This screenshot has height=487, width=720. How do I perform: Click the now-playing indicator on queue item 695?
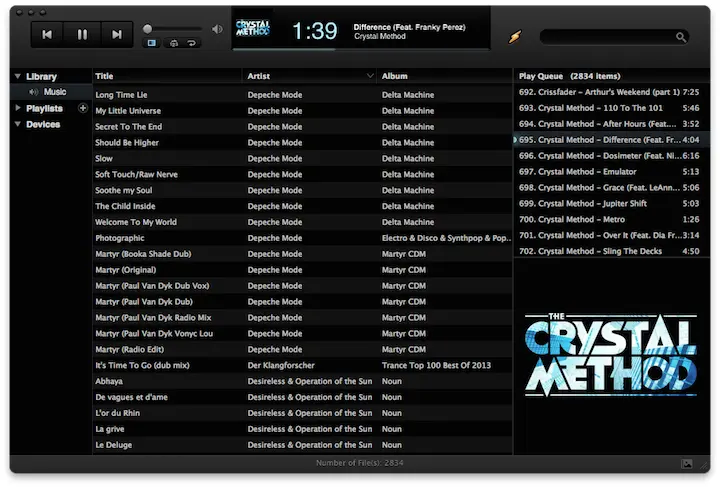pos(515,140)
